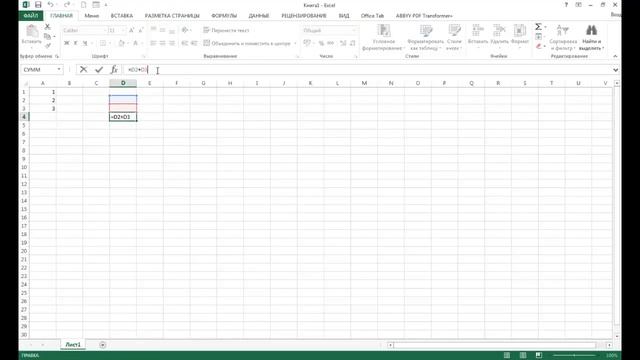The height and width of the screenshot is (360, 640).
Task: Open the ФАЙЛ (File) tab
Action: pyautogui.click(x=31, y=16)
